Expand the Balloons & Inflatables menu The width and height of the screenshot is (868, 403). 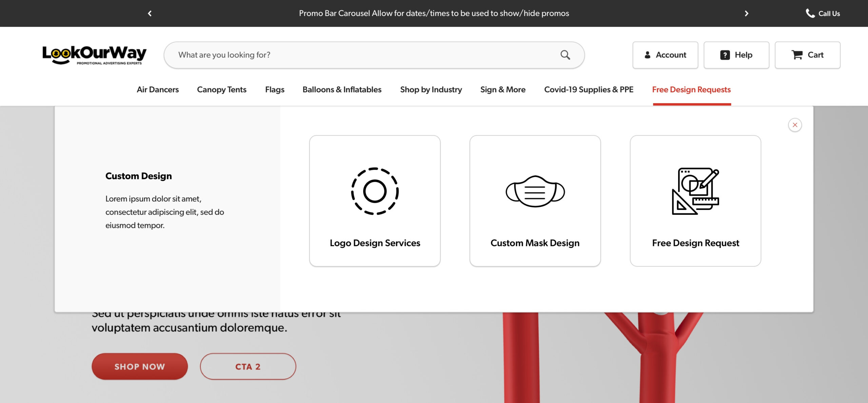[342, 90]
